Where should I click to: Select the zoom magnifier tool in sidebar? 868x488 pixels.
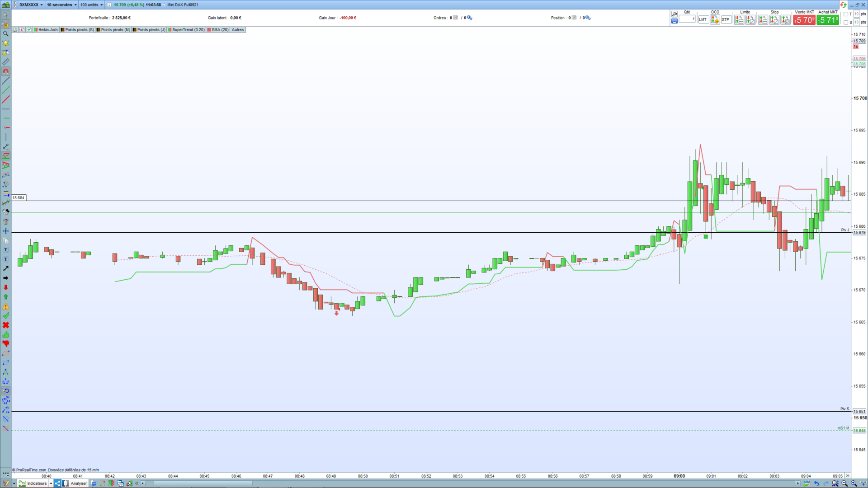[5, 33]
